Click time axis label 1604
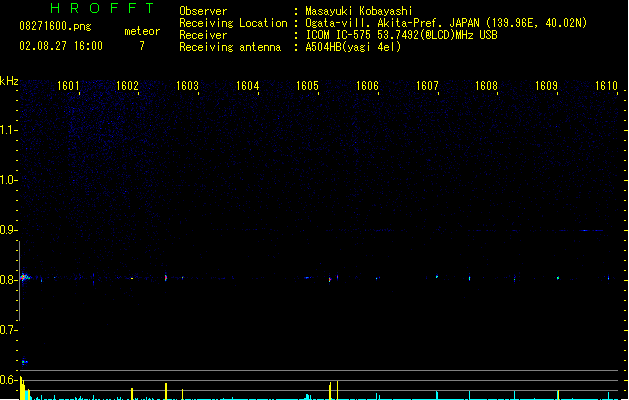 tap(248, 86)
